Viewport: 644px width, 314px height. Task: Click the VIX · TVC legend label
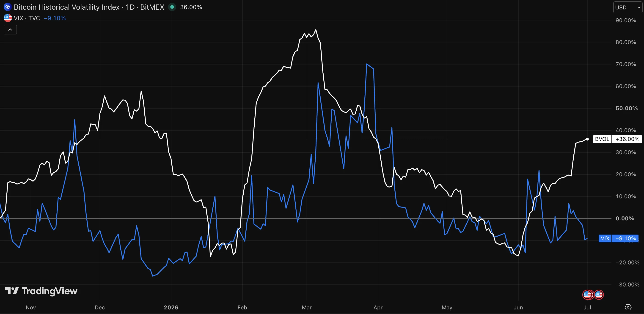[x=27, y=18]
